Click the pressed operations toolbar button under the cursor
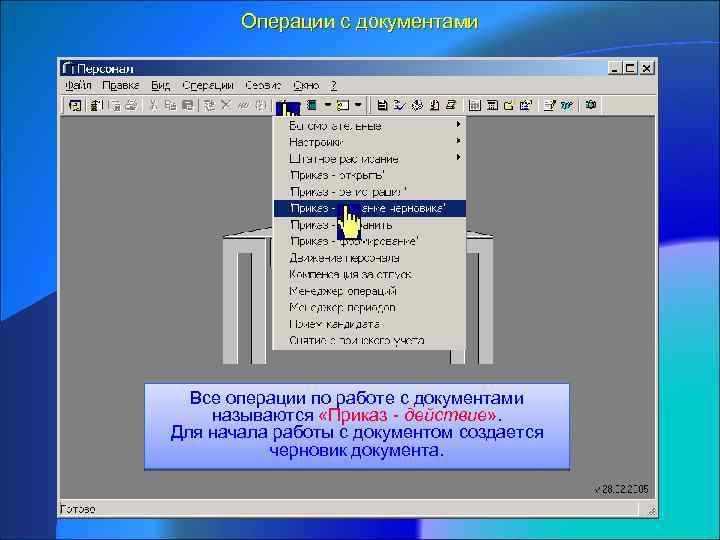The height and width of the screenshot is (540, 720). 288,107
